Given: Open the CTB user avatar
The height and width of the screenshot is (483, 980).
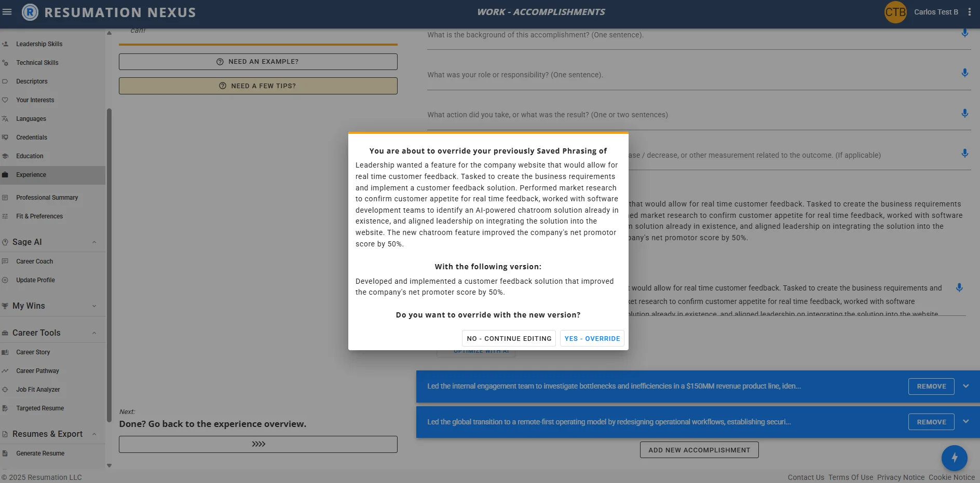Looking at the screenshot, I should click(895, 12).
